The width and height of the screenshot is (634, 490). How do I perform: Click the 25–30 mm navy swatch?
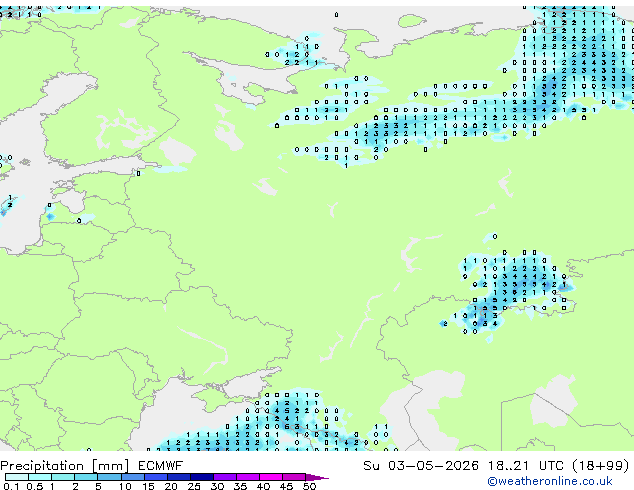click(201, 477)
